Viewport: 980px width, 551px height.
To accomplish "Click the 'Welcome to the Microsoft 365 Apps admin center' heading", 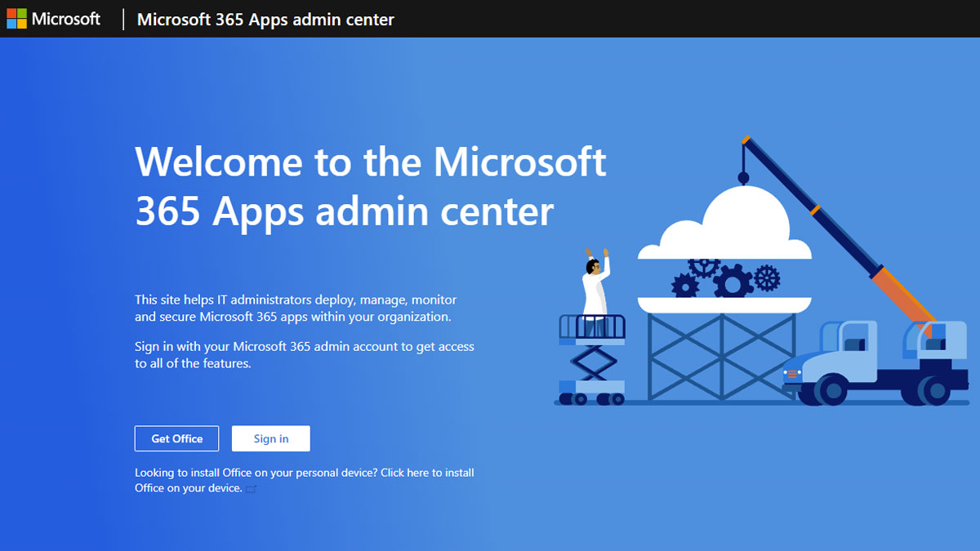I will [371, 186].
